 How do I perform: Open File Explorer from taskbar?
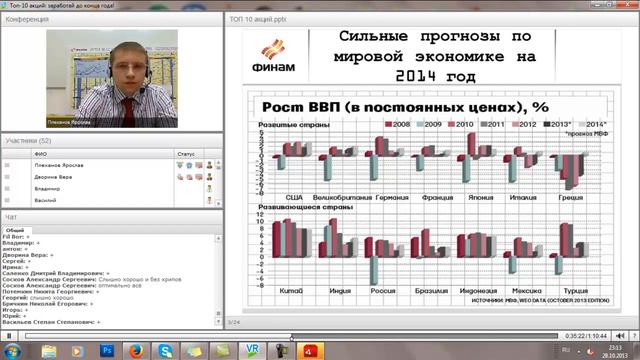(x=49, y=351)
